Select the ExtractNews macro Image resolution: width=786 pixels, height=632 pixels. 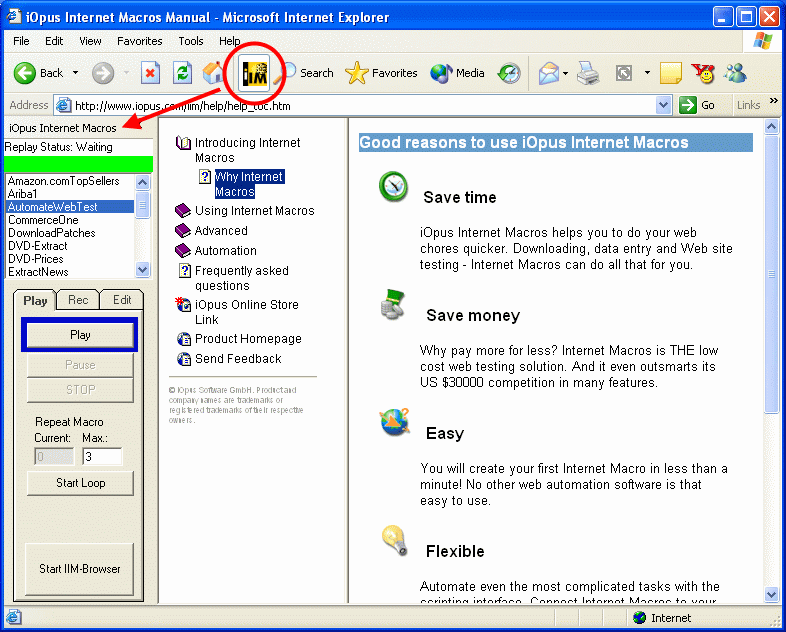click(x=70, y=272)
